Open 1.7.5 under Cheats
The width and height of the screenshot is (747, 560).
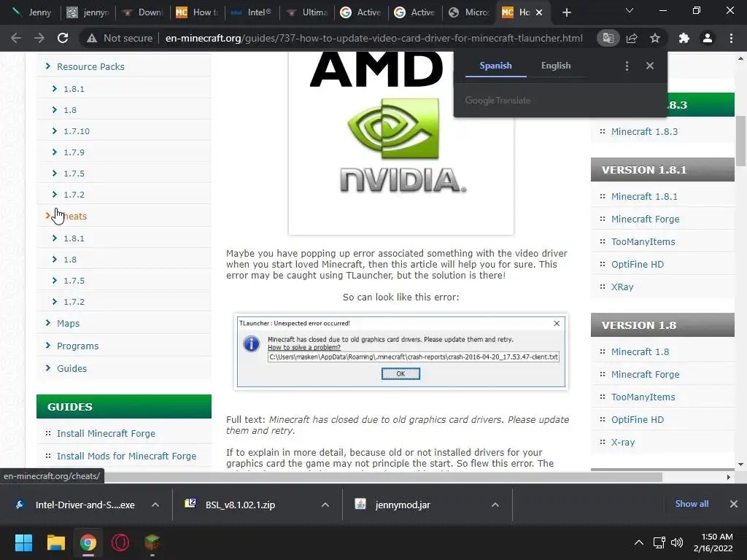(74, 281)
